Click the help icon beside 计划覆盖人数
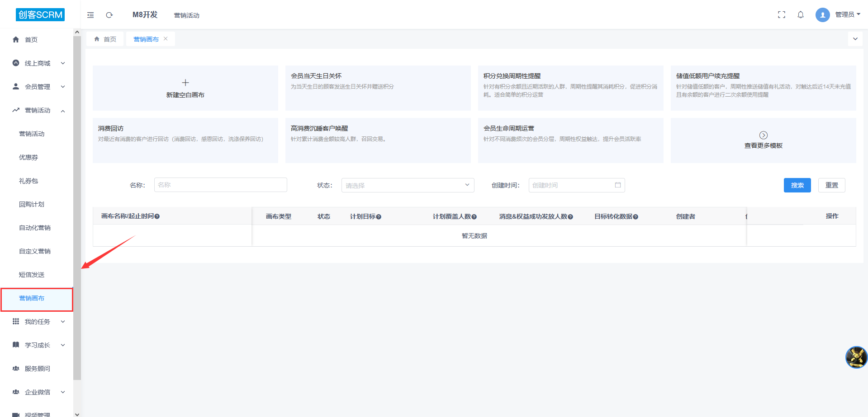Screen dimensions: 868x417 (x=474, y=217)
